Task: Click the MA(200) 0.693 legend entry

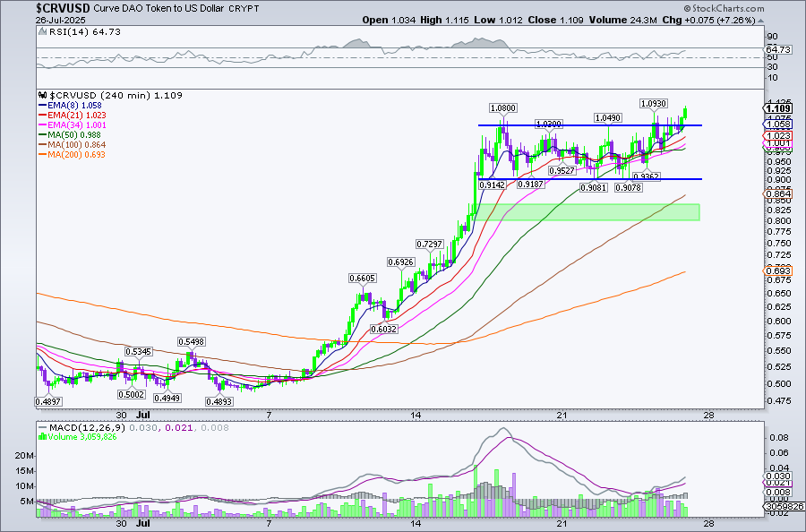Action: pyautogui.click(x=77, y=154)
